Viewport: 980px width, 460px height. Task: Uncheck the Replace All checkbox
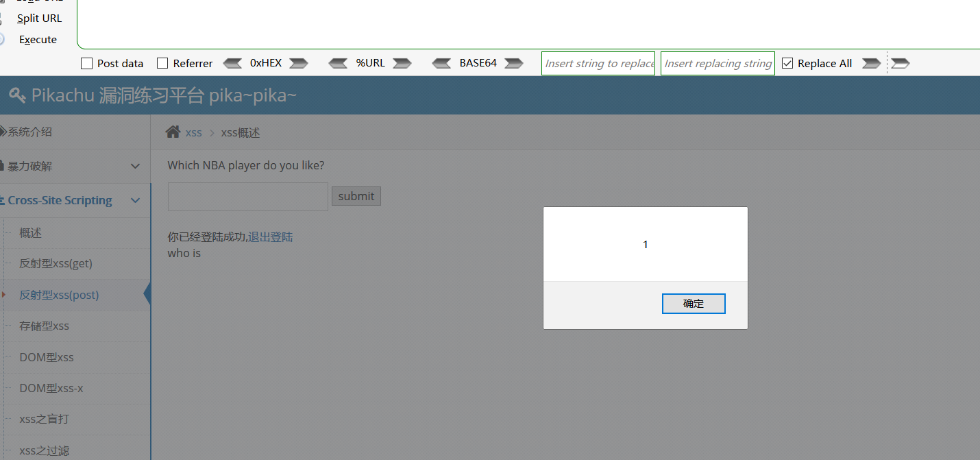click(787, 64)
